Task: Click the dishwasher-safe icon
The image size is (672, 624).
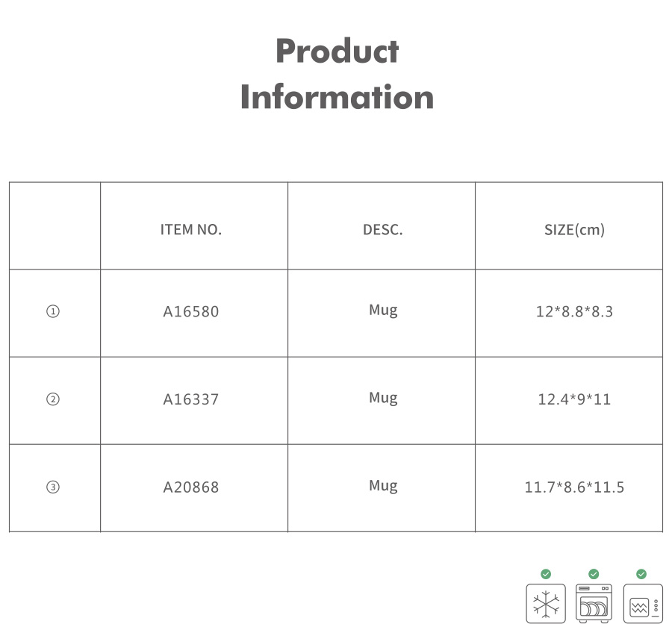Action: tap(594, 603)
